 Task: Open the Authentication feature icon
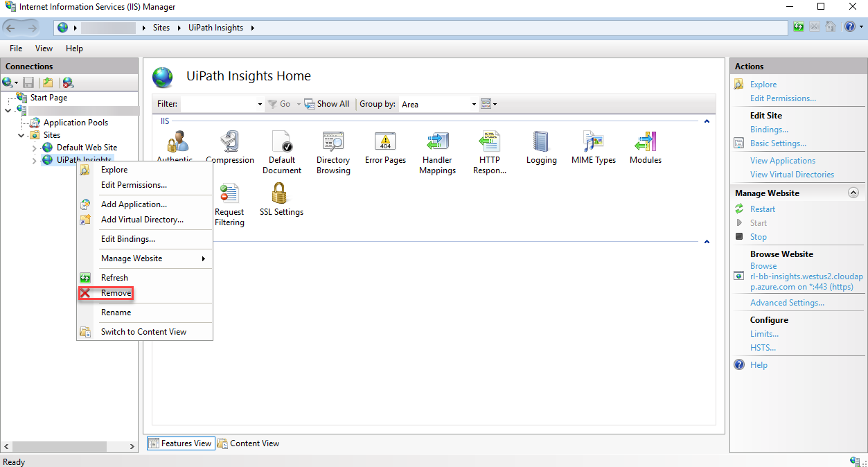[177, 142]
